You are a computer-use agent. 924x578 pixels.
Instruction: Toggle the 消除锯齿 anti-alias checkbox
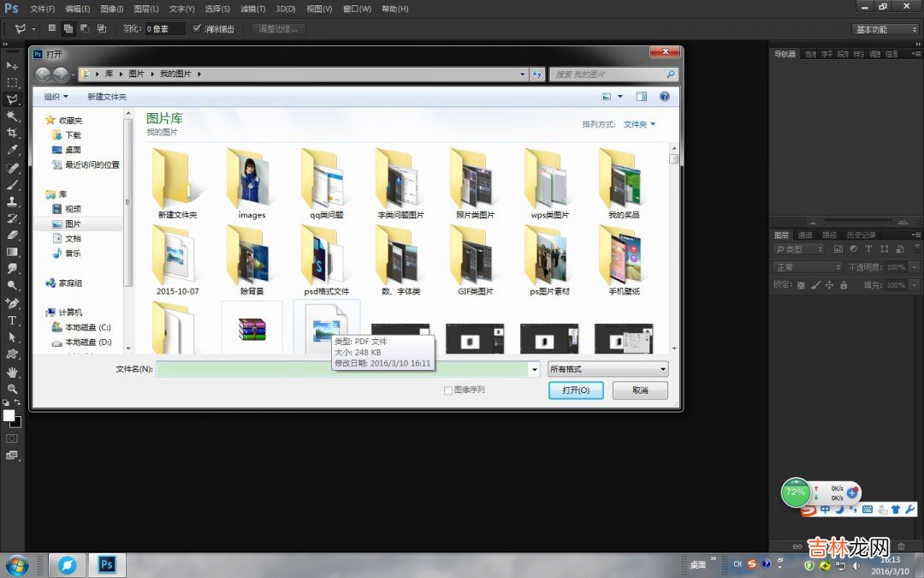coord(198,28)
